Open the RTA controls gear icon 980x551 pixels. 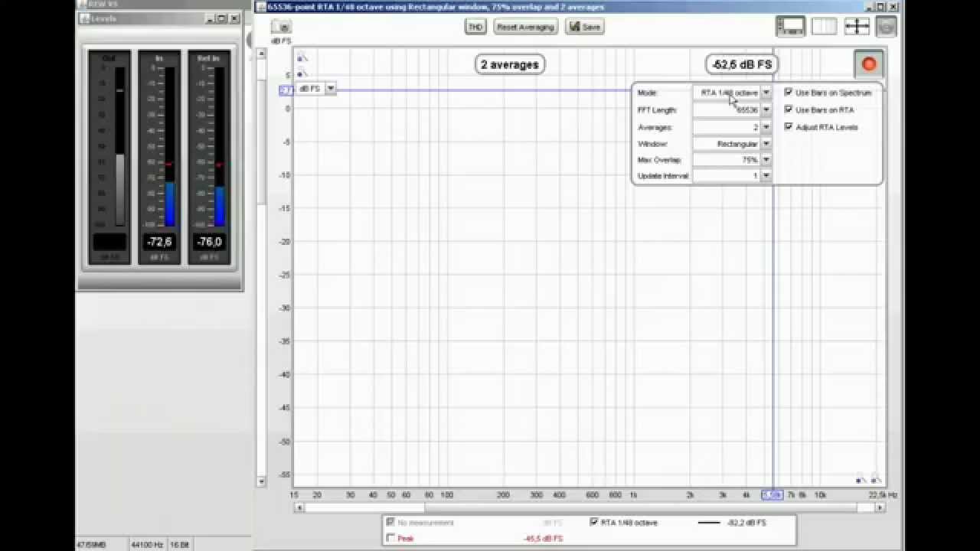[886, 26]
